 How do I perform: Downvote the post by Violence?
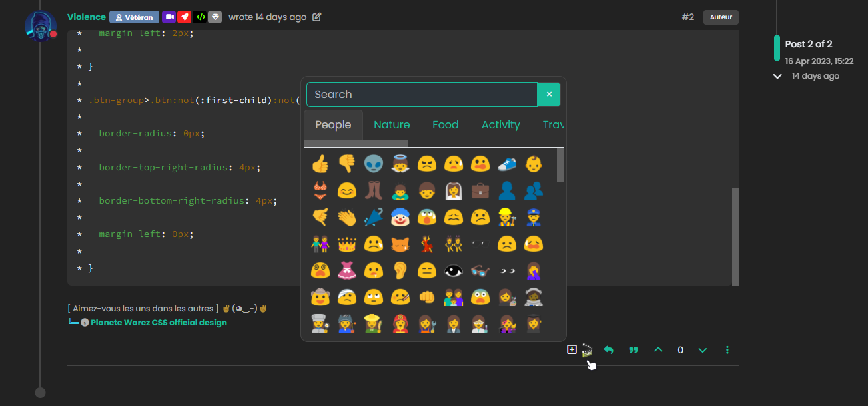(703, 350)
